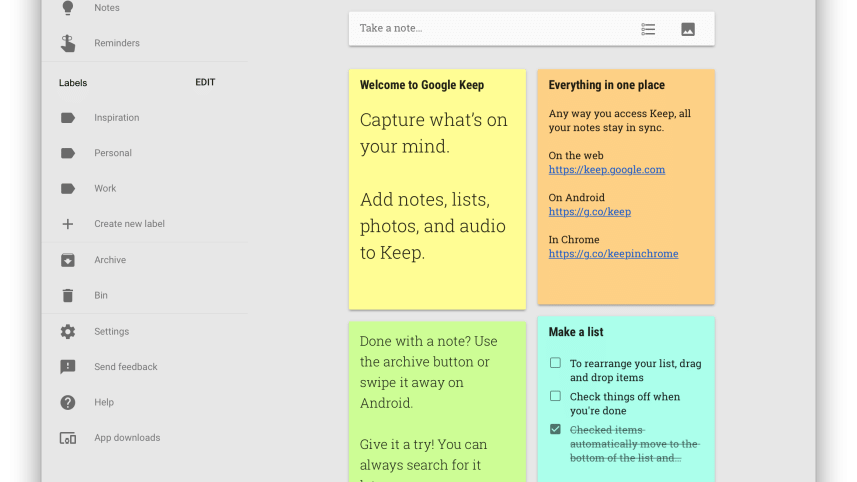Check the 'Check things off' checkbox

coord(555,396)
